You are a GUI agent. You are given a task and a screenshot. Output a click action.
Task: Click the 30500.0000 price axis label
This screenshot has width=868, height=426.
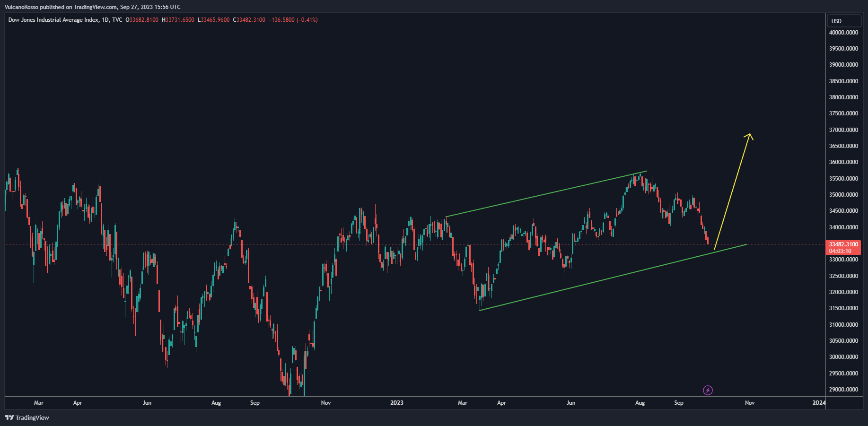(843, 341)
